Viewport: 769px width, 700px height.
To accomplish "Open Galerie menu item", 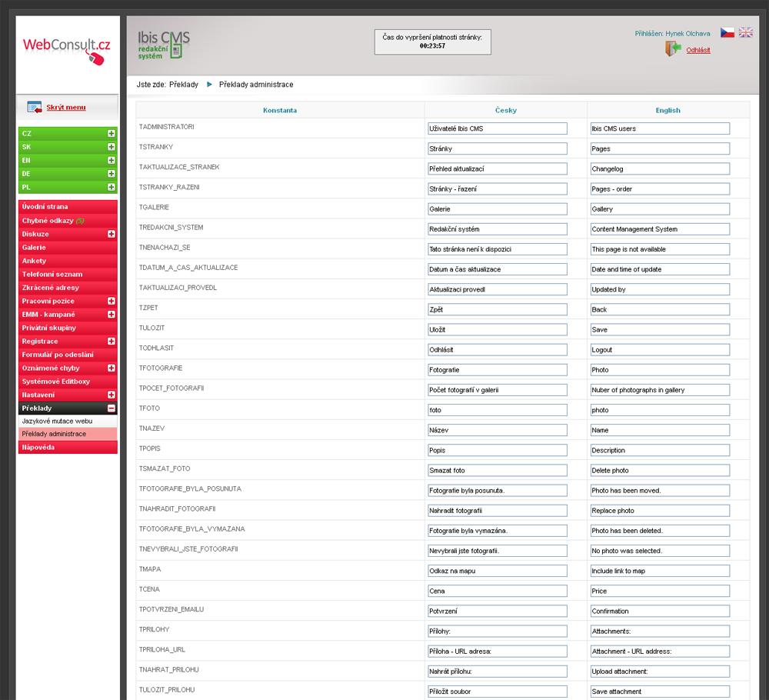I will pyautogui.click(x=68, y=247).
